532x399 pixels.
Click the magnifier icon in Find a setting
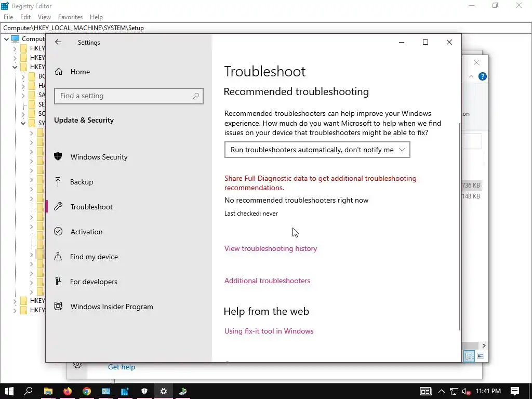click(196, 96)
